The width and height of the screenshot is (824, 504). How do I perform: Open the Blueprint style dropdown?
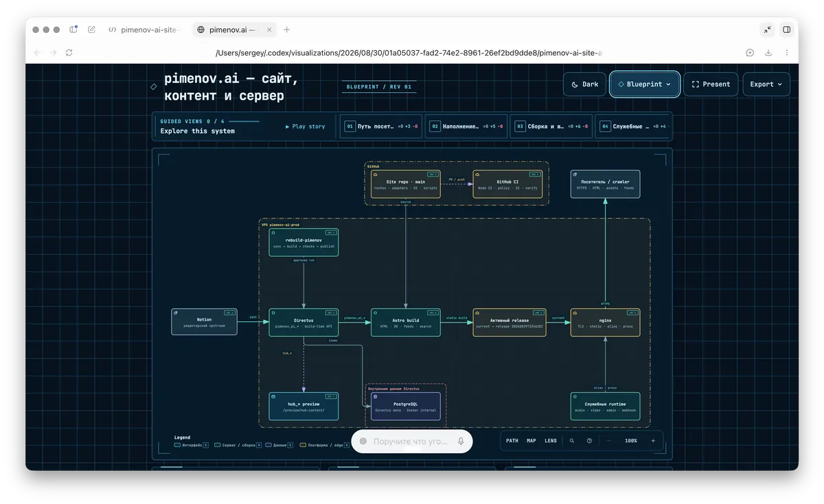point(645,84)
